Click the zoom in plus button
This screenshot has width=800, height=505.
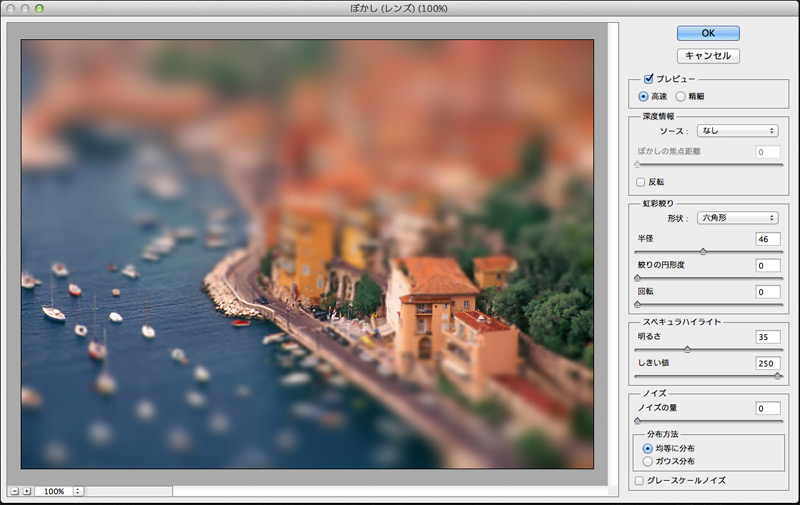pos(26,491)
